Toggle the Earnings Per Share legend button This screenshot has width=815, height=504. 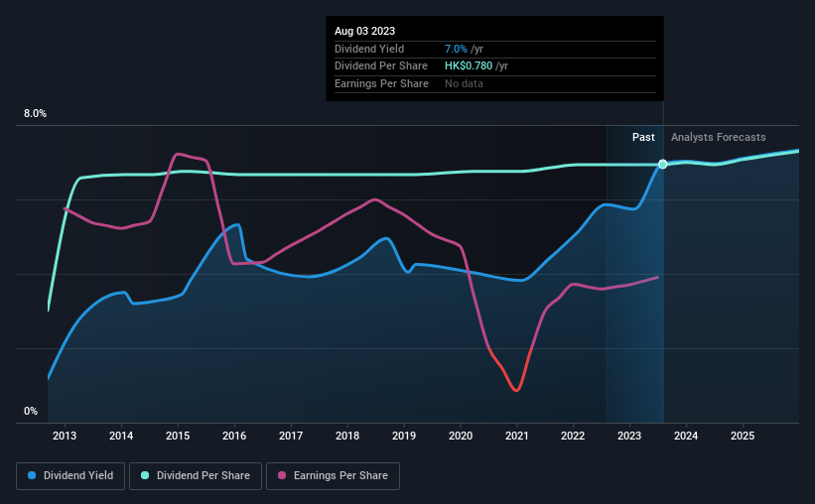tap(334, 476)
